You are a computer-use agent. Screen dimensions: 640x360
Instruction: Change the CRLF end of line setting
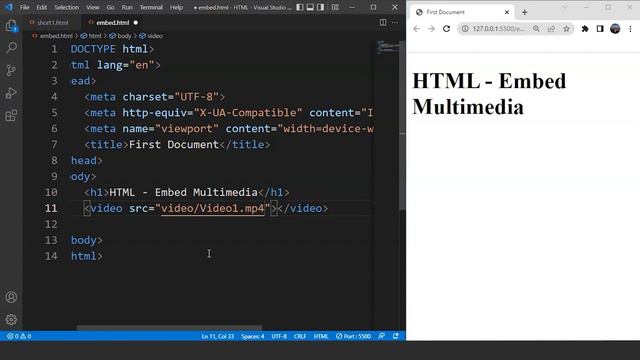(300, 336)
